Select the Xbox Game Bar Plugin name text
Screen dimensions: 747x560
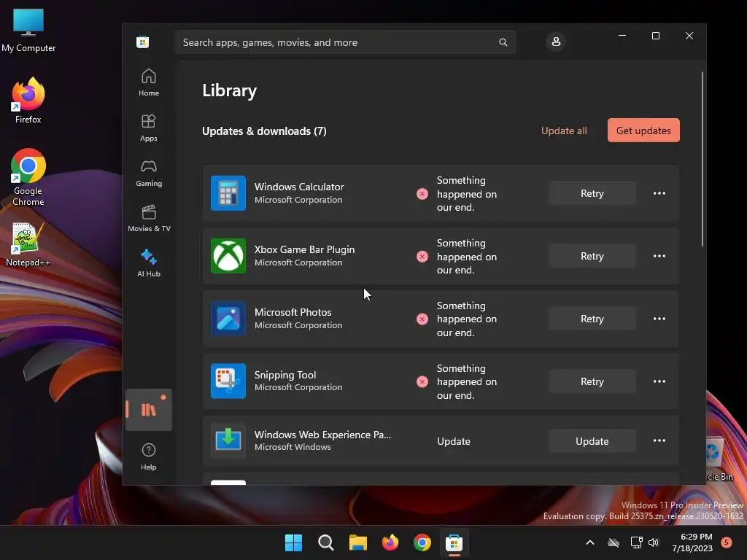pos(304,249)
